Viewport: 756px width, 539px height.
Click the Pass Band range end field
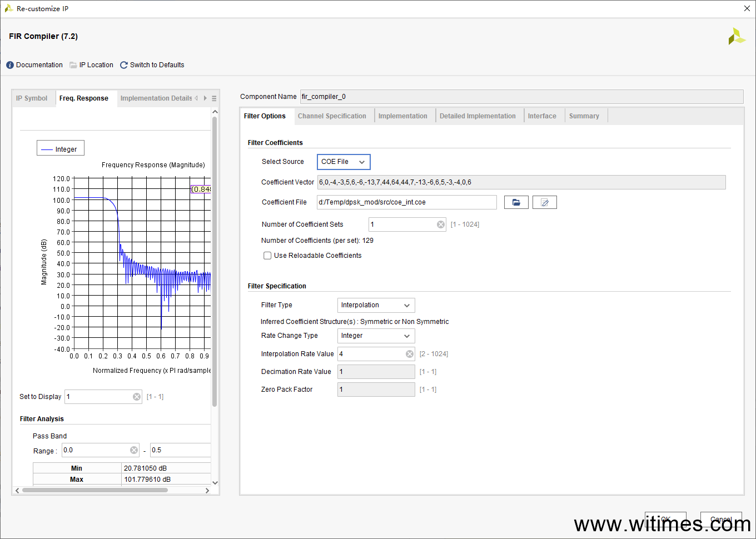tap(181, 450)
